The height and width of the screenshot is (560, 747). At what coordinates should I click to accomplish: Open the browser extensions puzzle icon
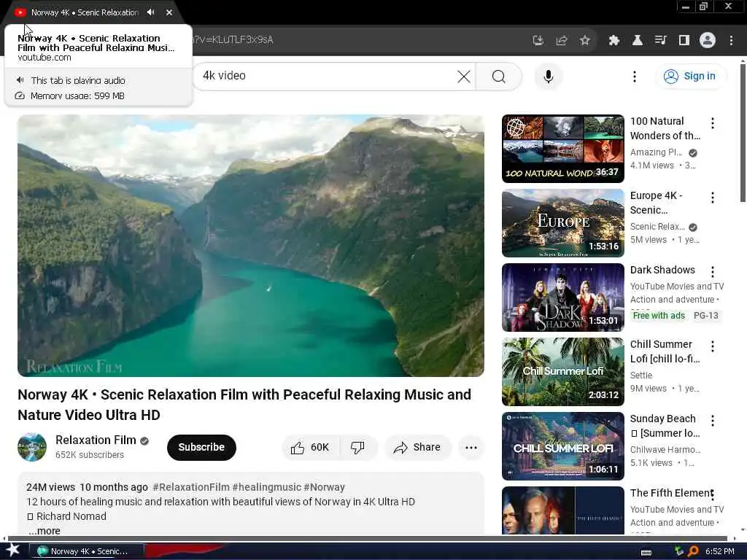(614, 41)
